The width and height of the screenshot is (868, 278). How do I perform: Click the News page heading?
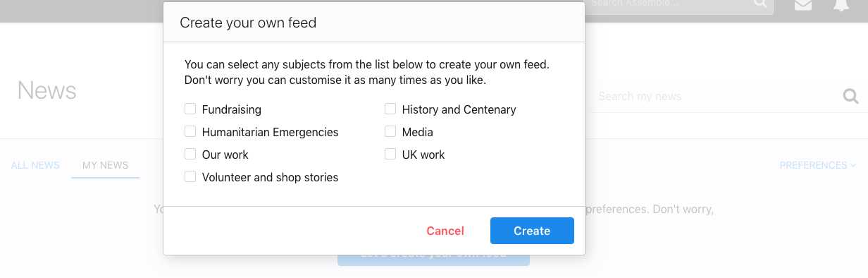[x=47, y=90]
